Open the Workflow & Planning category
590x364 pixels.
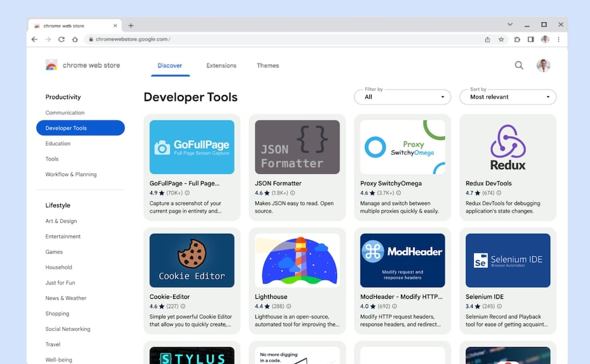coord(71,174)
